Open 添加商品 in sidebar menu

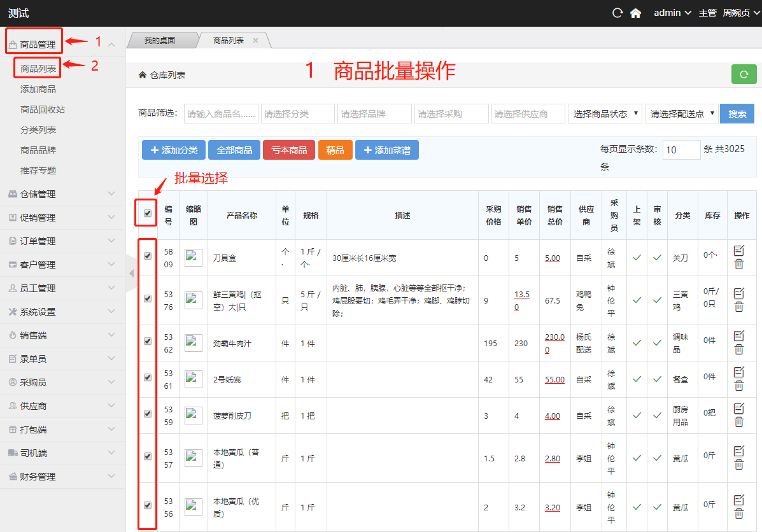pyautogui.click(x=38, y=89)
